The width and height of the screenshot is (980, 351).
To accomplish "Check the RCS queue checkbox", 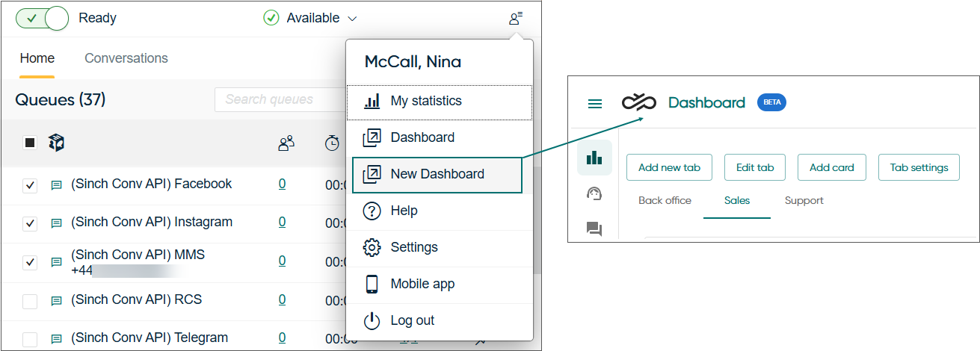I will click(x=30, y=302).
